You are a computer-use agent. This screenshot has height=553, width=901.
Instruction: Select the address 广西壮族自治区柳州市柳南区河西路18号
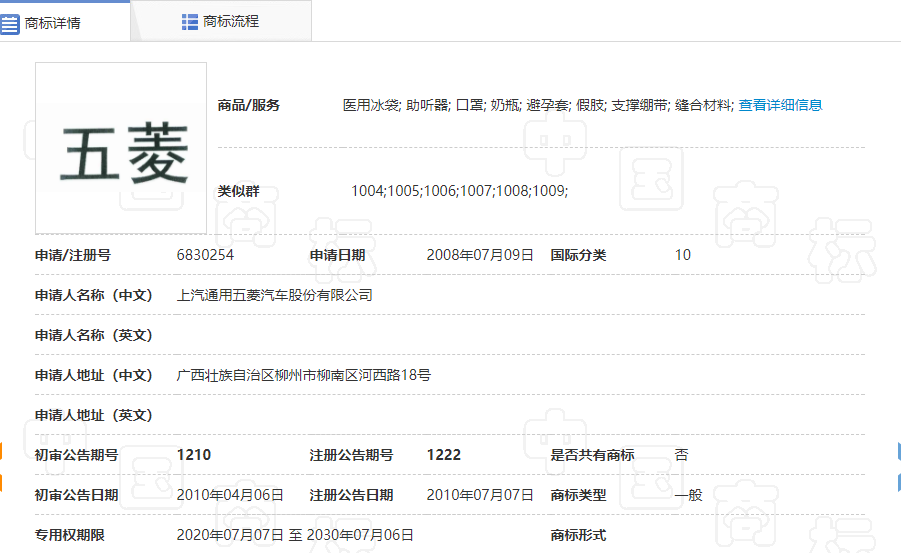point(303,375)
